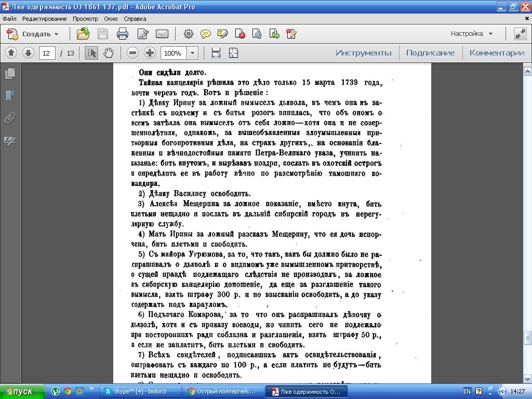Select the Highlight text tool

tap(222, 34)
